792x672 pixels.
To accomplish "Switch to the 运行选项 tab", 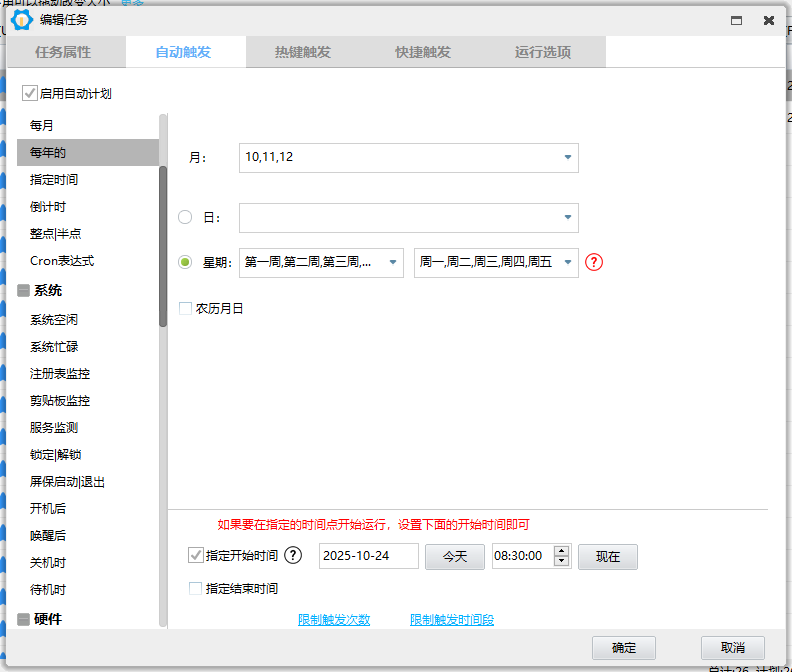I will click(x=544, y=52).
